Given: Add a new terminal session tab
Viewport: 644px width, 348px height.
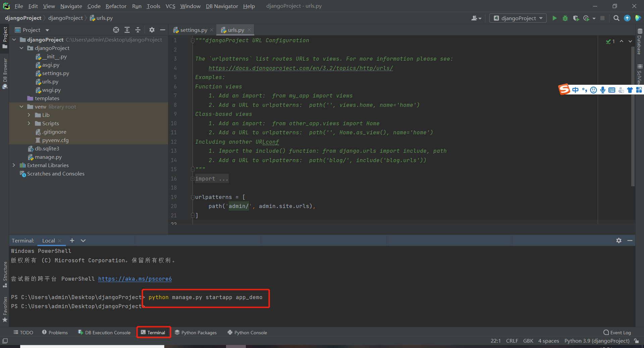Looking at the screenshot, I should (x=72, y=240).
